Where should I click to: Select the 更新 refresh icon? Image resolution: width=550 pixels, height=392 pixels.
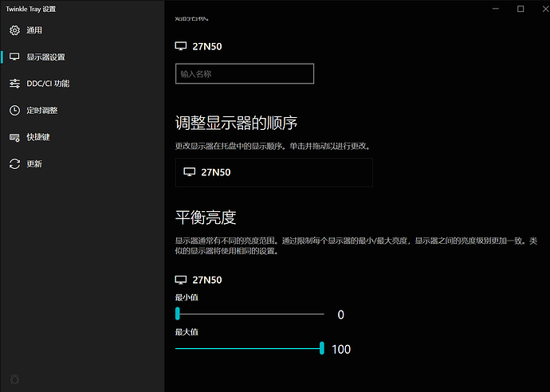point(14,164)
